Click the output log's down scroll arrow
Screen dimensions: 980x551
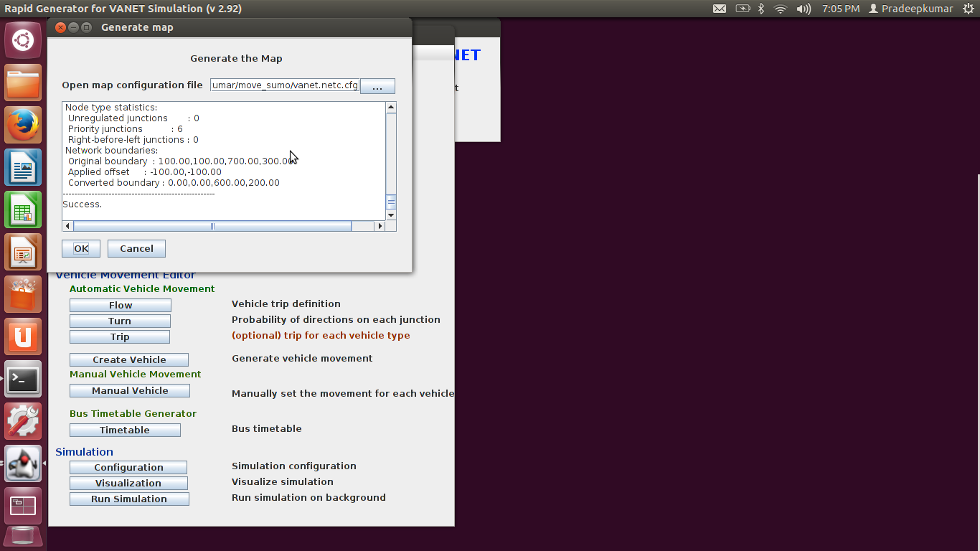click(x=391, y=215)
